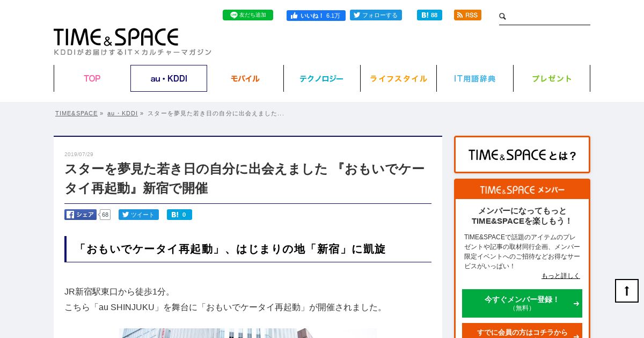Click the truncated article title breadcrumb
The height and width of the screenshot is (338, 644).
tap(216, 113)
